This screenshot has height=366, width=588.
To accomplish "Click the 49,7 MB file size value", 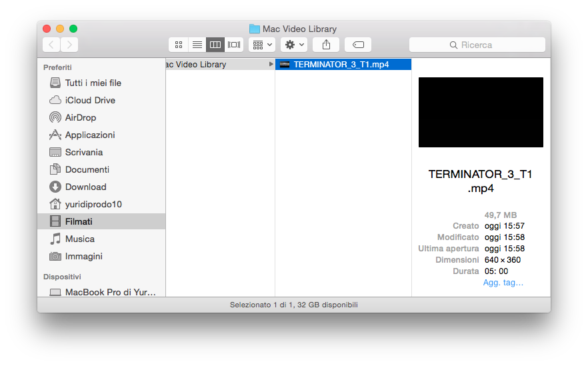I will (501, 215).
